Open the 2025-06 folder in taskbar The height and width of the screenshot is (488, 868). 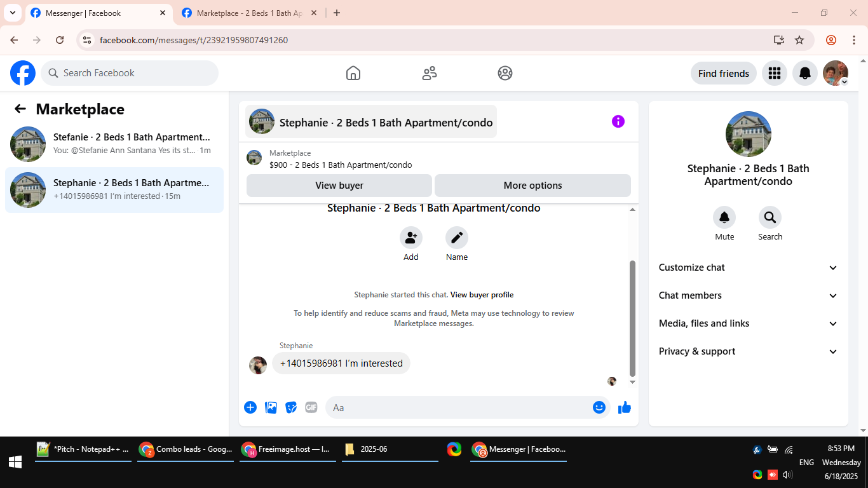(x=390, y=449)
